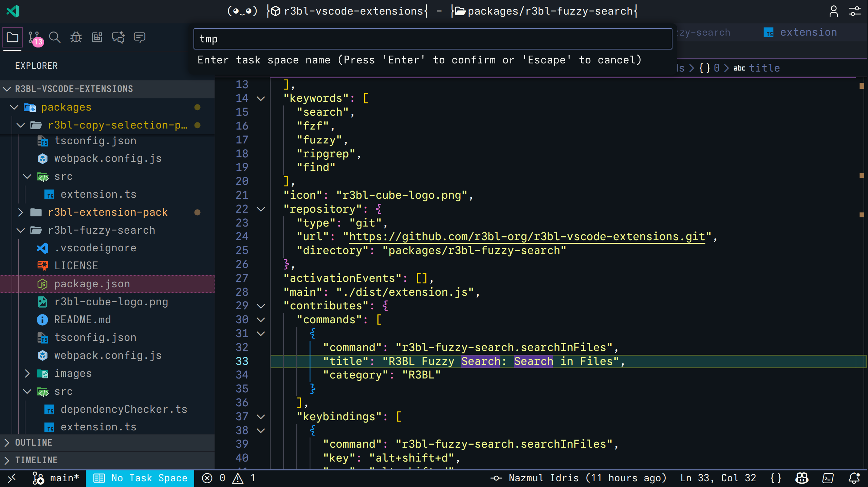Open a terminal from the status bar icon
868x487 pixels.
coord(827,478)
